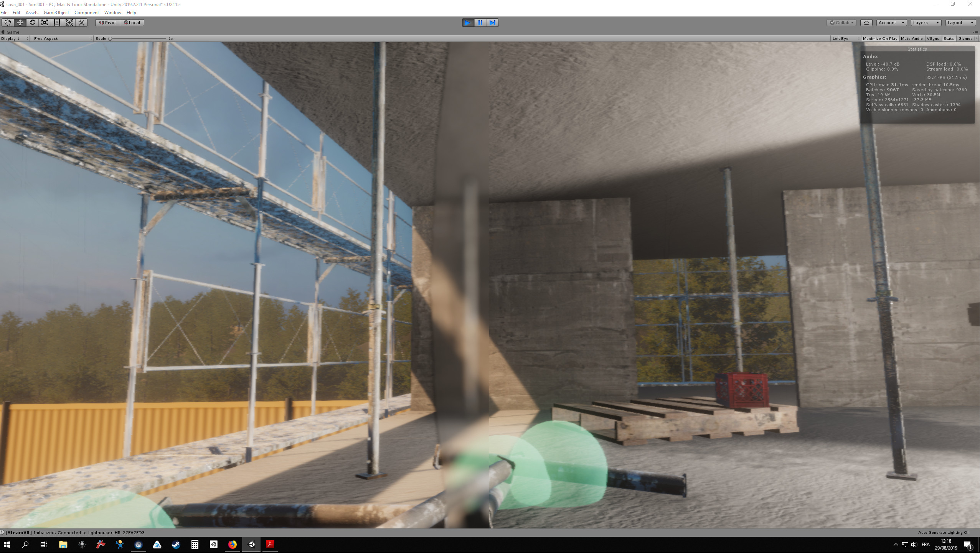Enable VSync in the Game view
Screen dimensions: 980x553
(932, 38)
